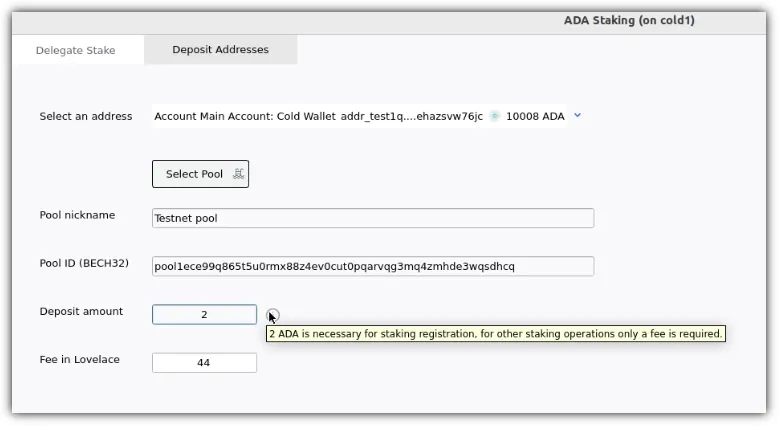The height and width of the screenshot is (426, 779).
Task: Click the 'Account Main Account: Cold Wallet' text
Action: [x=245, y=116]
